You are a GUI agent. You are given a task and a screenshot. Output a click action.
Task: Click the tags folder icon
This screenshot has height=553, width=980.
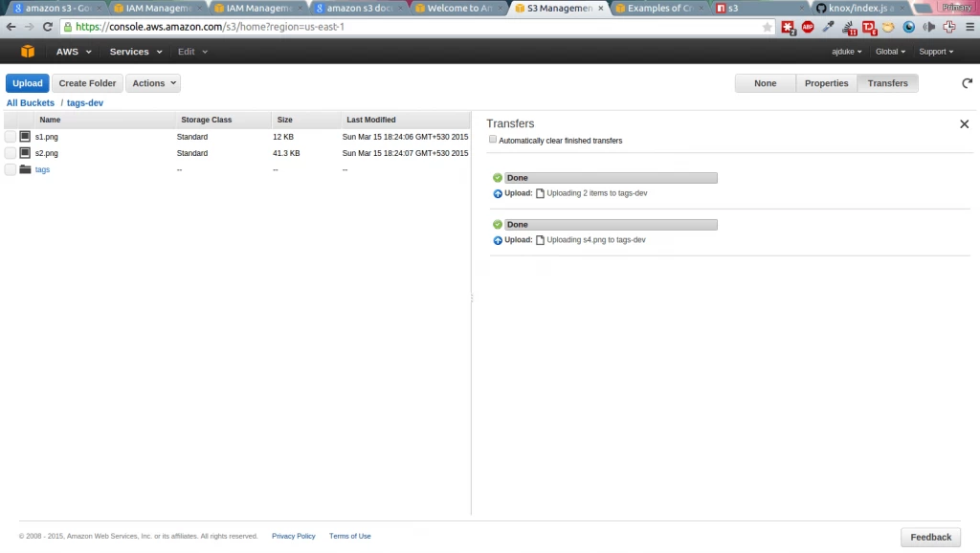coord(25,169)
